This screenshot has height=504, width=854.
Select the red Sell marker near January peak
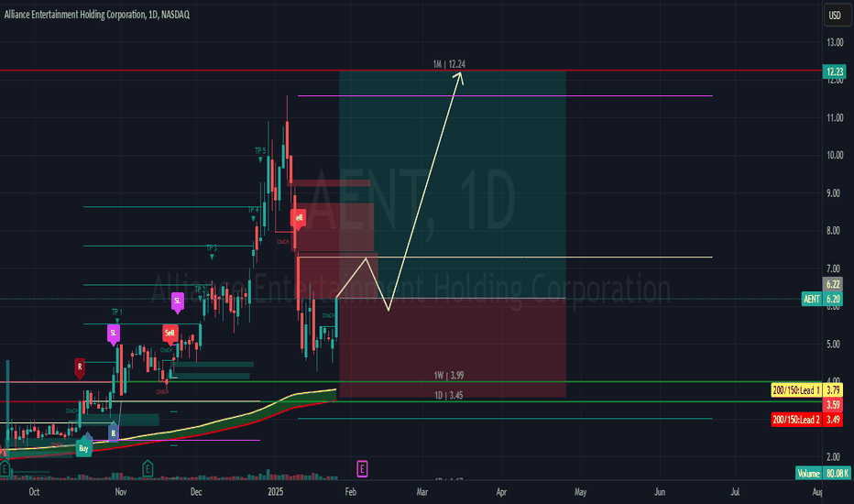[x=299, y=218]
